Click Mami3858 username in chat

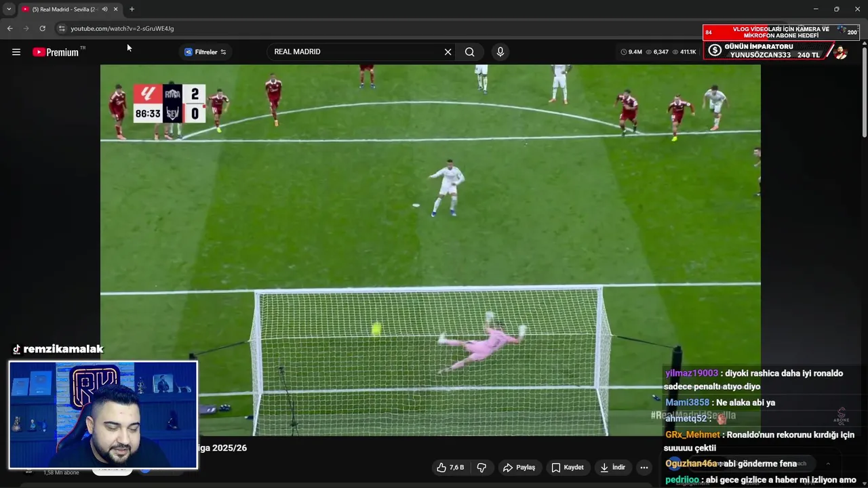pyautogui.click(x=687, y=403)
